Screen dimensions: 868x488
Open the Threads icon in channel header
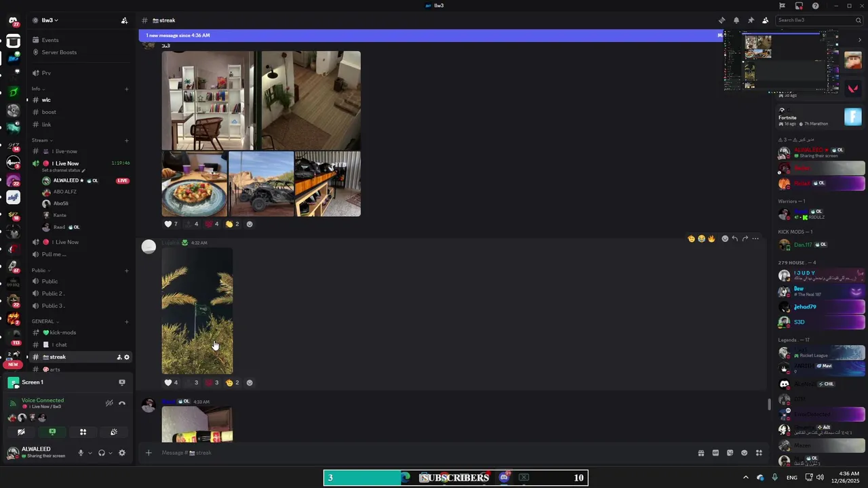click(722, 20)
